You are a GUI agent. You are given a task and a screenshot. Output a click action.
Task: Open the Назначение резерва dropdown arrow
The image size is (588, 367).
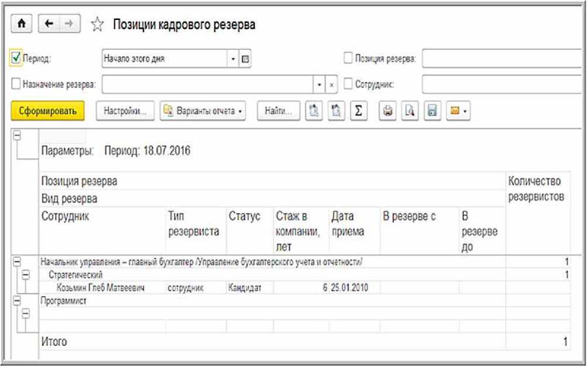click(x=319, y=84)
